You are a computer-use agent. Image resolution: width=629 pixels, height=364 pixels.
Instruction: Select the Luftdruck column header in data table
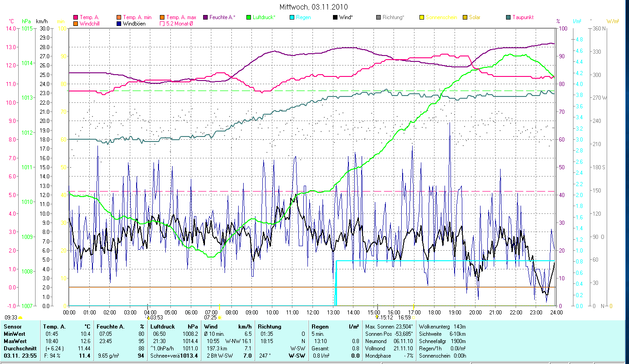pyautogui.click(x=163, y=327)
